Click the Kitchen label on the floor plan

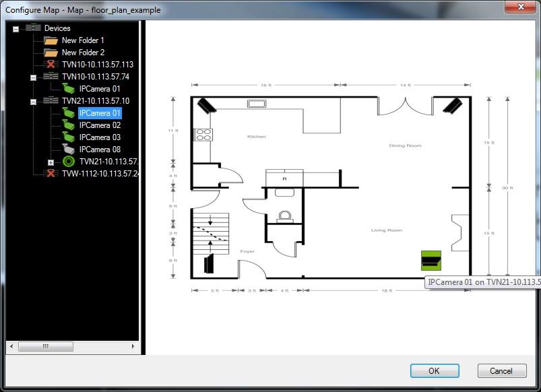coord(257,137)
